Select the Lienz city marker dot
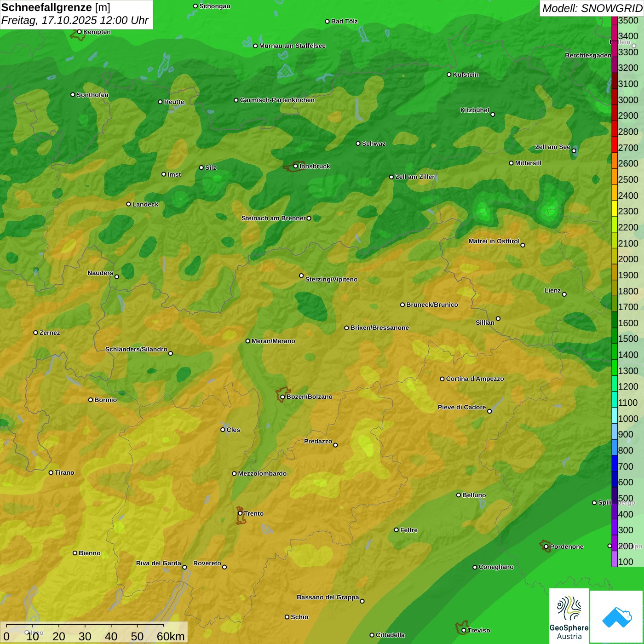644x644 pixels. (564, 294)
